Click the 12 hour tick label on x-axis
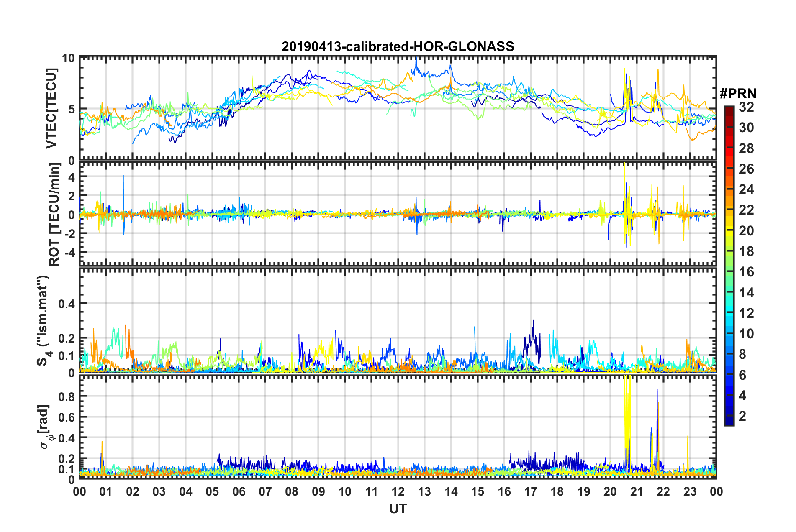This screenshot has width=796, height=532. 398,491
